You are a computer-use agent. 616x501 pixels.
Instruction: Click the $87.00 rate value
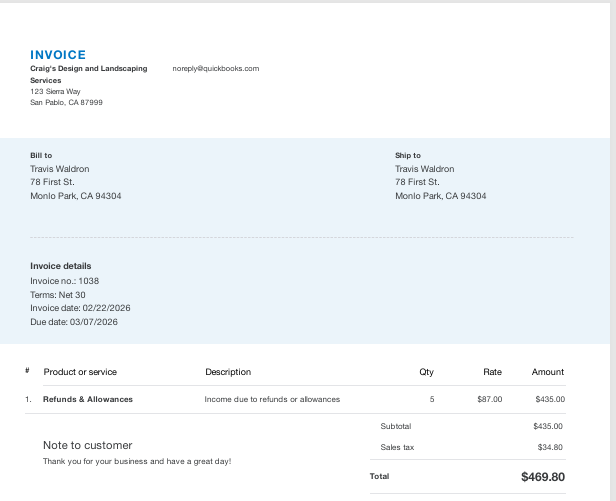tap(490, 399)
